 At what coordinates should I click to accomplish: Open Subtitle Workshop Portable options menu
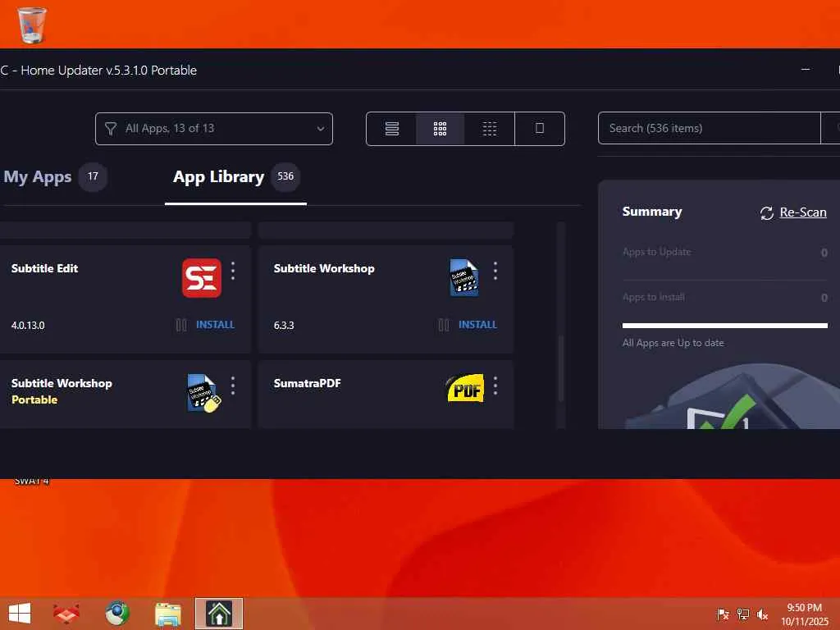[232, 386]
